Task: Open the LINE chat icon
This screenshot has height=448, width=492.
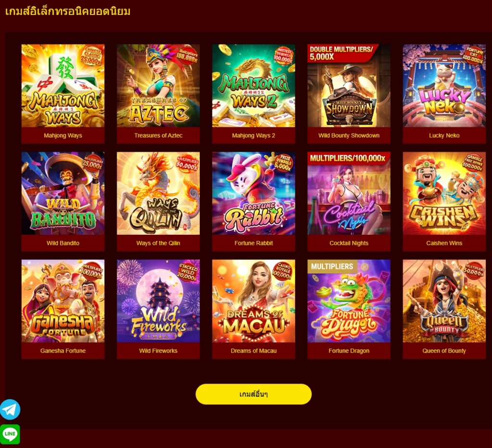Action: point(10,434)
